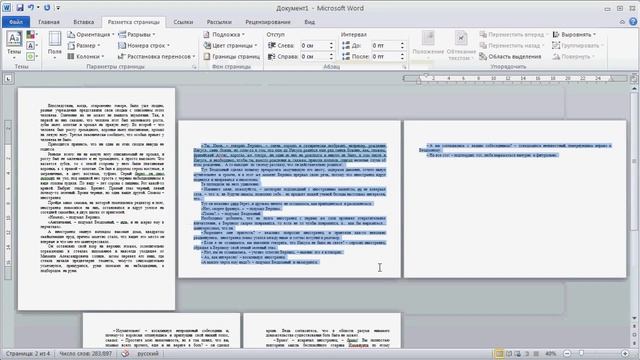Screen dimensions: 640x360
Task: Open Номера строк line numbers dropdown
Action: (144, 46)
